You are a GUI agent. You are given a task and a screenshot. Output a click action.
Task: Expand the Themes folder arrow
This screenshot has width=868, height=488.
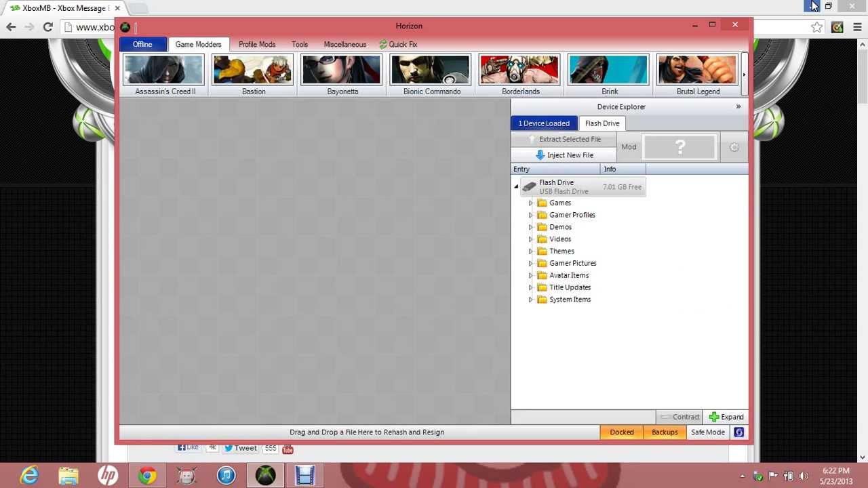(531, 251)
